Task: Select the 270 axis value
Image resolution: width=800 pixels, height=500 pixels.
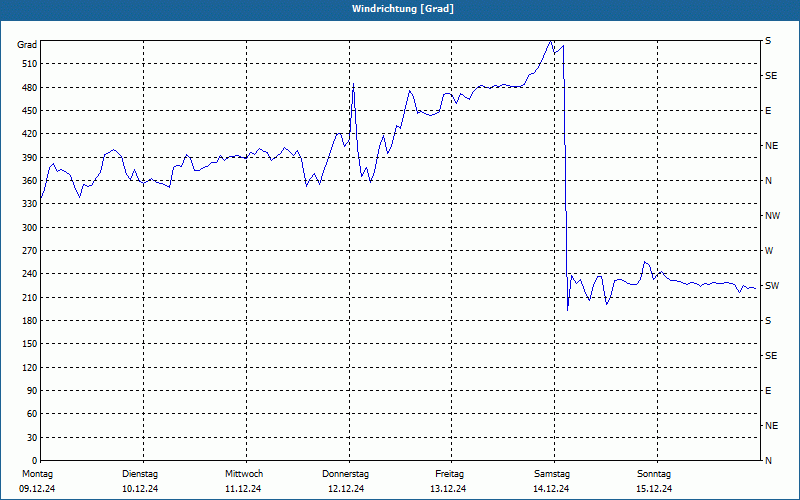Action: click(30, 251)
